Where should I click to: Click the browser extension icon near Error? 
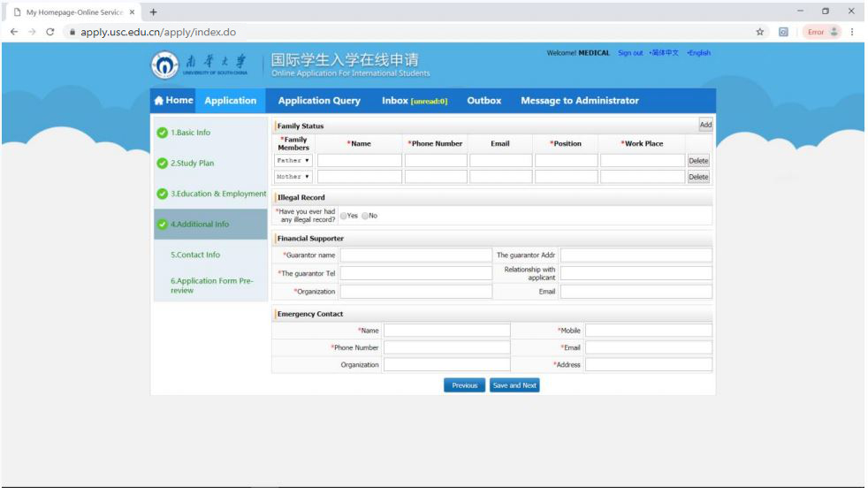[x=783, y=32]
